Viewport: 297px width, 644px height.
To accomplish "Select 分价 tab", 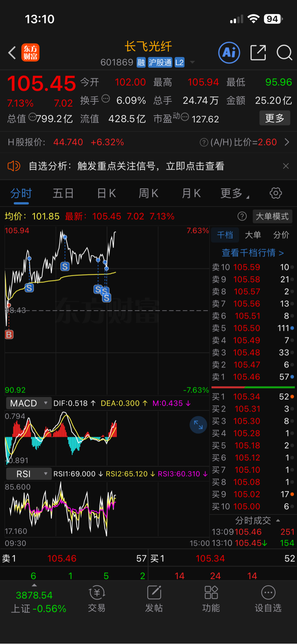I will click(x=281, y=235).
